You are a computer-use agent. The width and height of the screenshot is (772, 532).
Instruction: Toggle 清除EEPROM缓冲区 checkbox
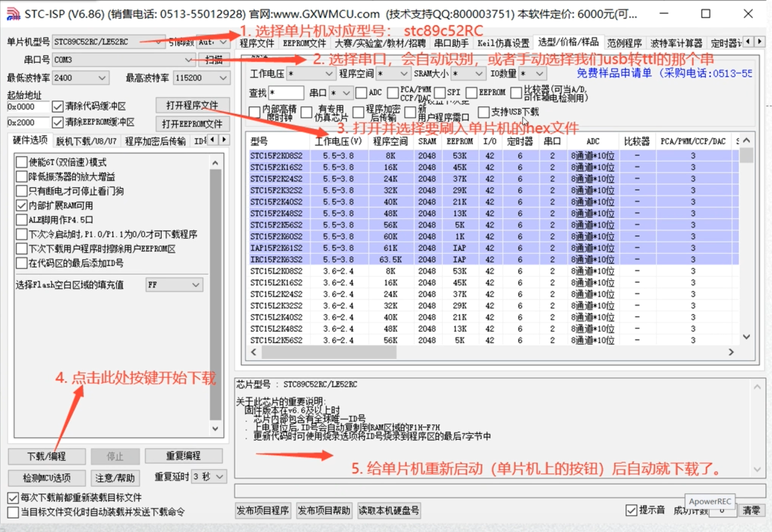click(57, 122)
